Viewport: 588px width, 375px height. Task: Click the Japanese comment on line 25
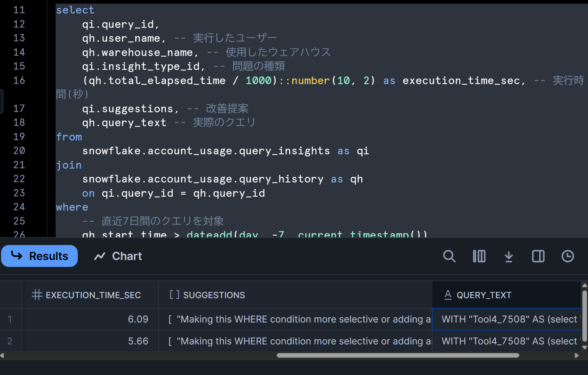coord(153,221)
